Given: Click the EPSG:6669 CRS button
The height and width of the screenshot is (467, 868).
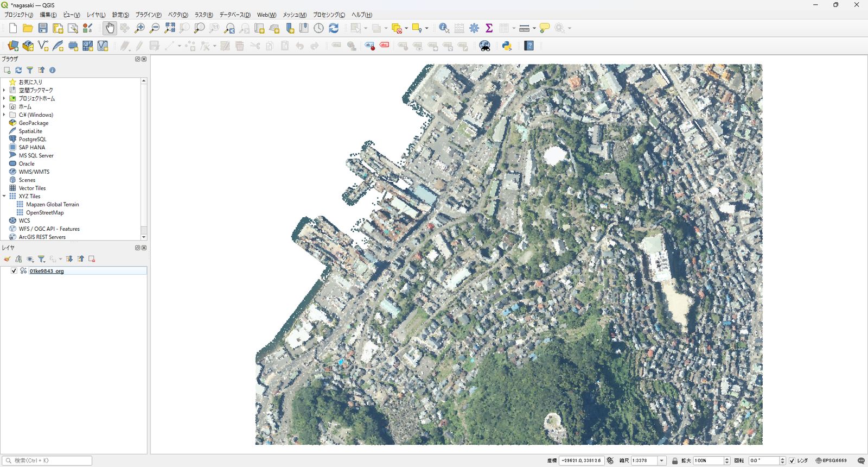Looking at the screenshot, I should [x=831, y=460].
